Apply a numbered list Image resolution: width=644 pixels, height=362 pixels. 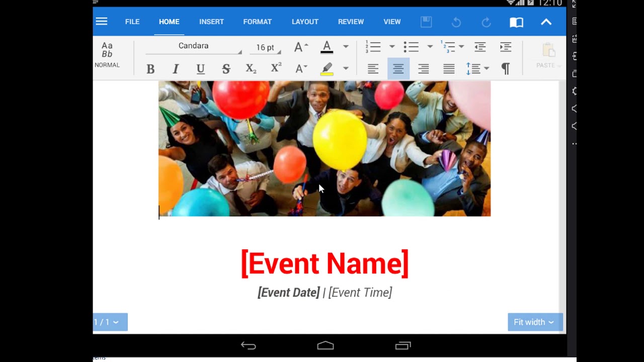point(373,47)
